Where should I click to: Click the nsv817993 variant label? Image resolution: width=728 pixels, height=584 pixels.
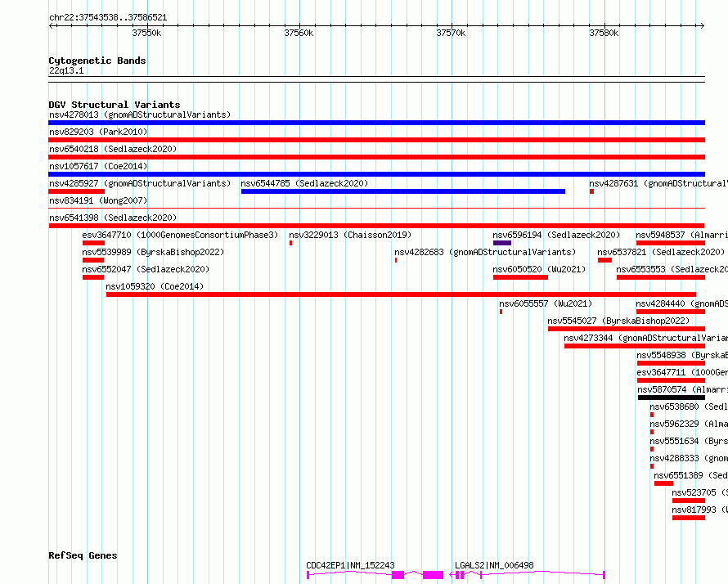[x=699, y=510]
